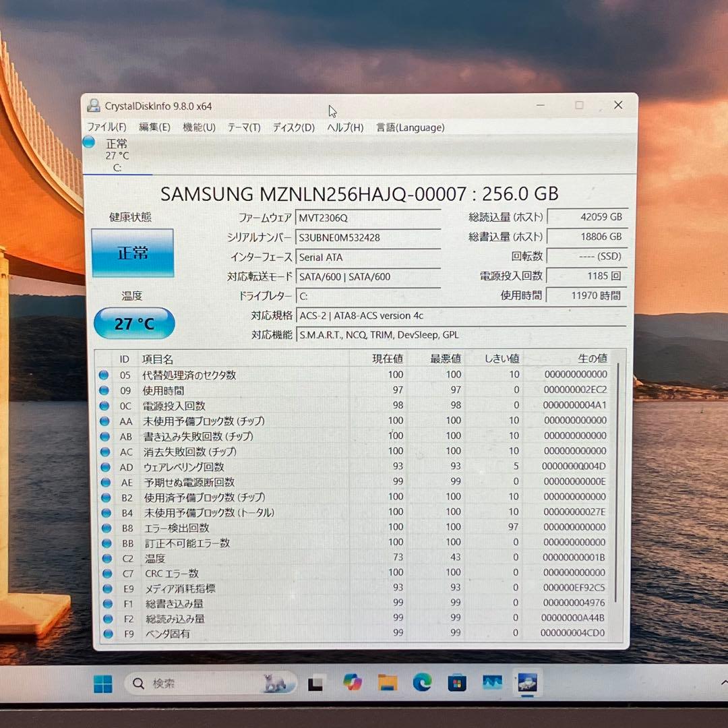This screenshot has width=728, height=728.
Task: Click the status dot for attribute B2
Action: click(x=106, y=497)
